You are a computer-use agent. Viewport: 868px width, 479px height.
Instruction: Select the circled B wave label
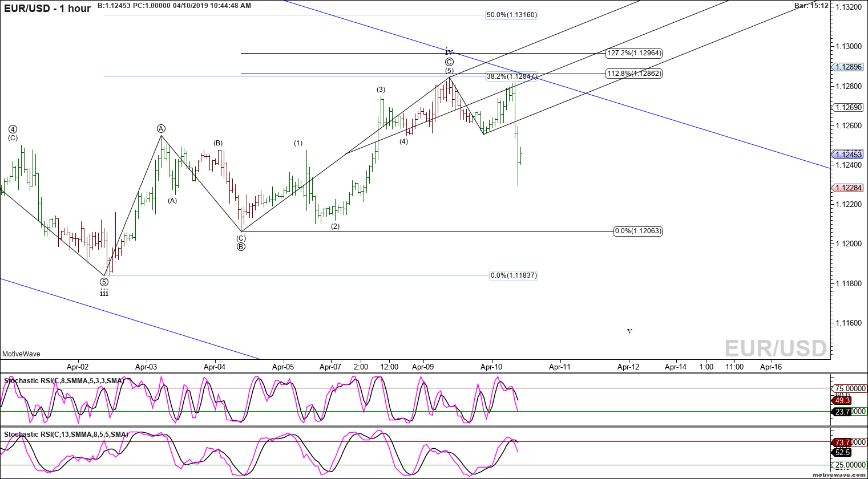[241, 247]
